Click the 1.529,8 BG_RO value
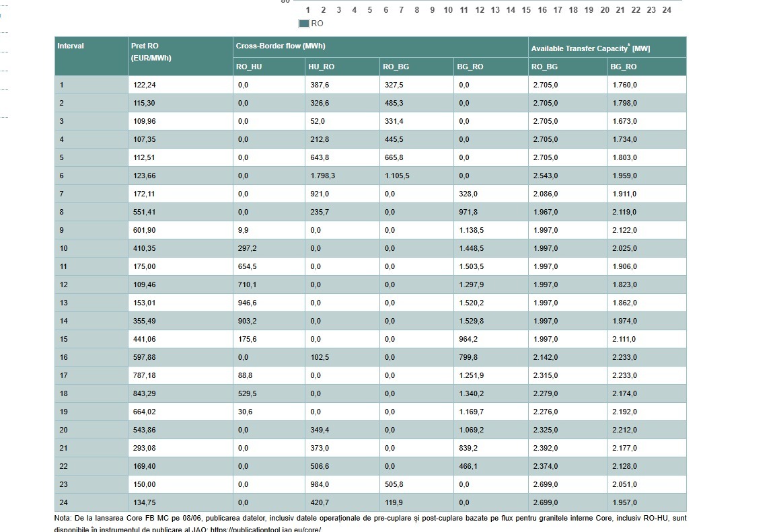 pos(471,321)
